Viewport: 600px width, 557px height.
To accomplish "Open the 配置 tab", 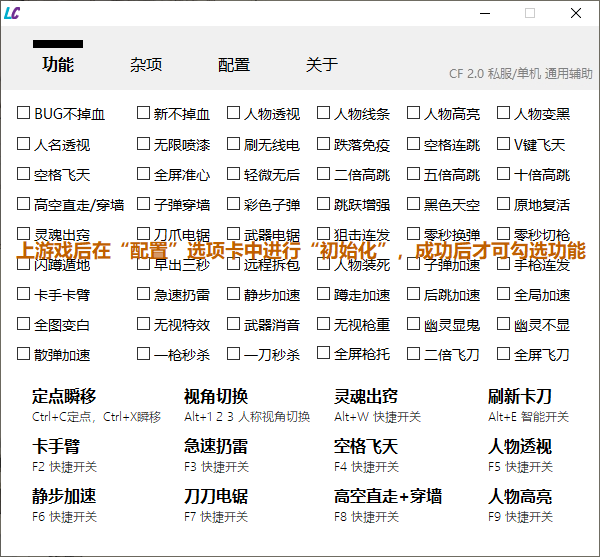I will coord(234,65).
